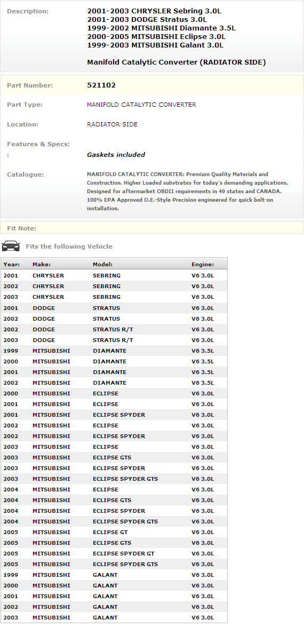Select the 2001 Chrysler Sebring row

point(114,276)
